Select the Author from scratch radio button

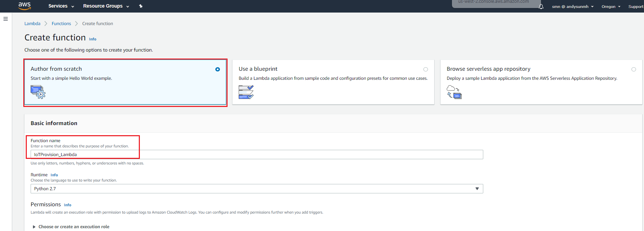coord(217,69)
